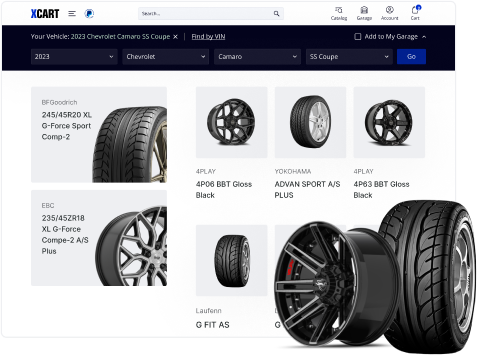Remove the selected vehicle with X

tap(175, 37)
